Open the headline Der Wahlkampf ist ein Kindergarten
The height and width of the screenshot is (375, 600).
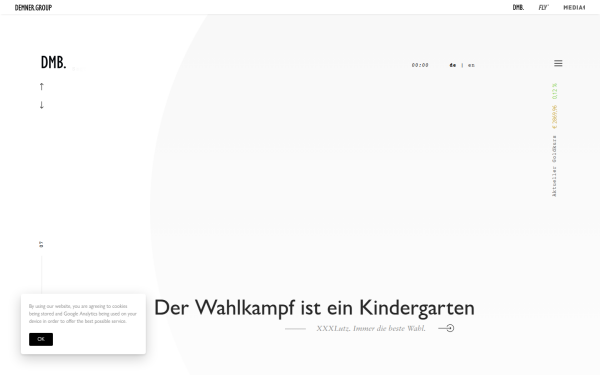(314, 308)
